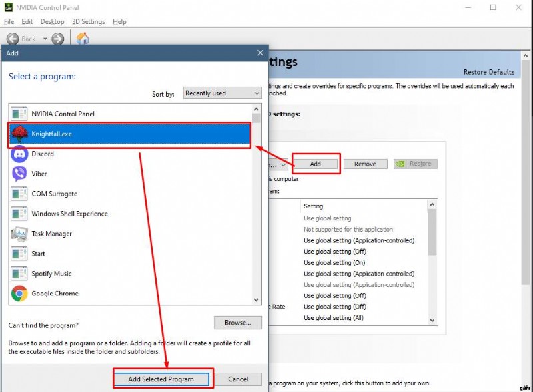Open the Help menu
Image resolution: width=533 pixels, height=392 pixels.
[119, 21]
